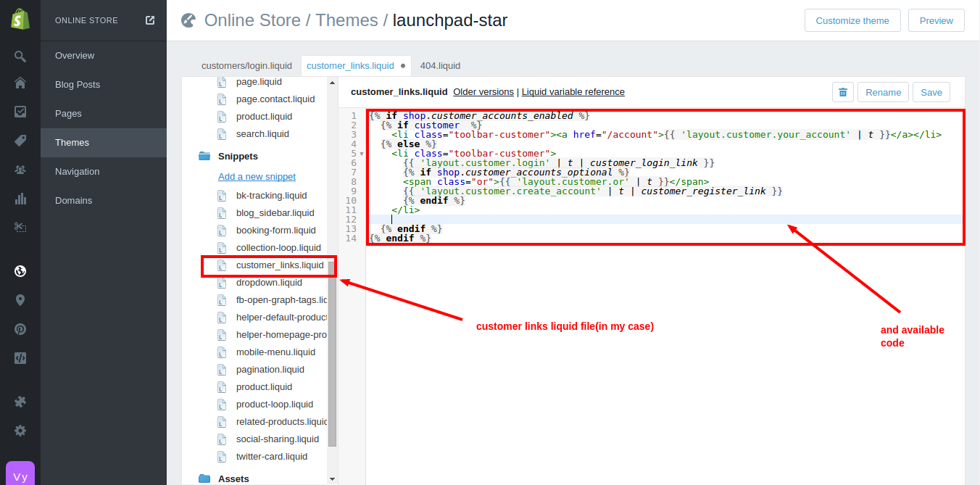Click the Save button

931,92
